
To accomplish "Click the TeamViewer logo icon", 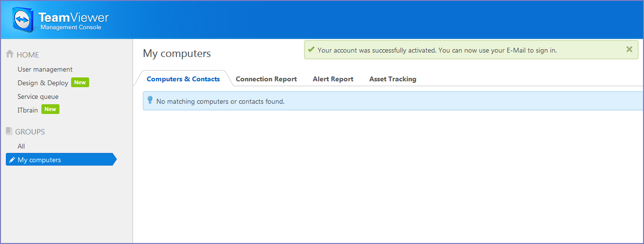I will coord(23,20).
